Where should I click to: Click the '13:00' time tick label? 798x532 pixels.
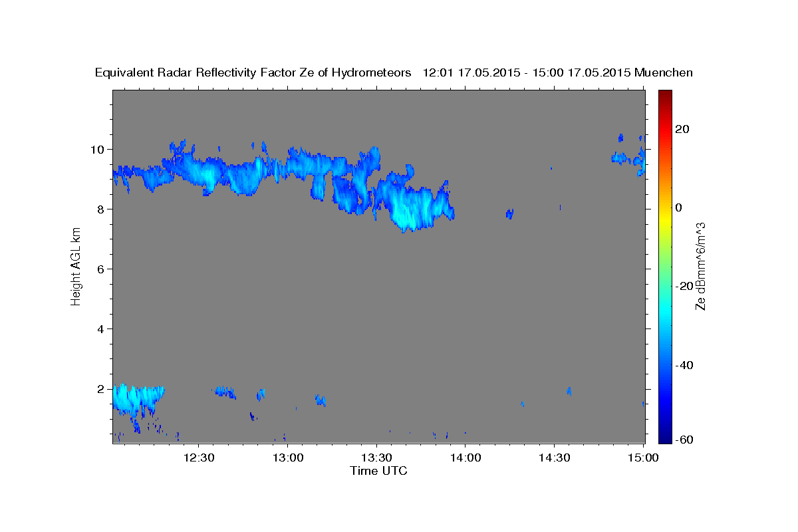[x=288, y=458]
